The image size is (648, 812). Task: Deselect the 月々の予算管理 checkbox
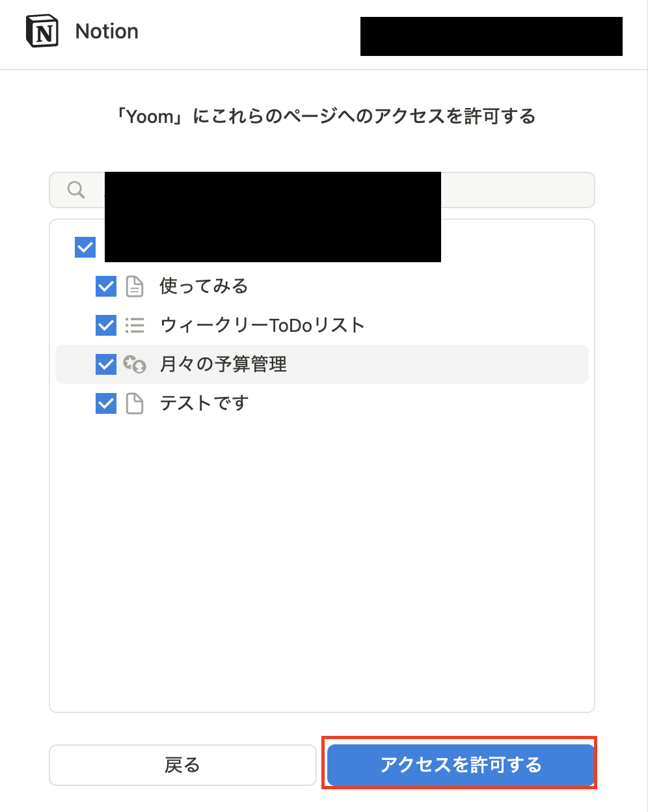(x=105, y=364)
